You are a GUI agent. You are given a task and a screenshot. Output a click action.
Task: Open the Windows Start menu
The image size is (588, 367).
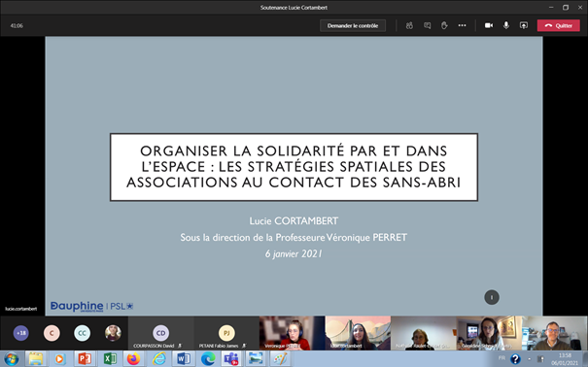(x=12, y=359)
